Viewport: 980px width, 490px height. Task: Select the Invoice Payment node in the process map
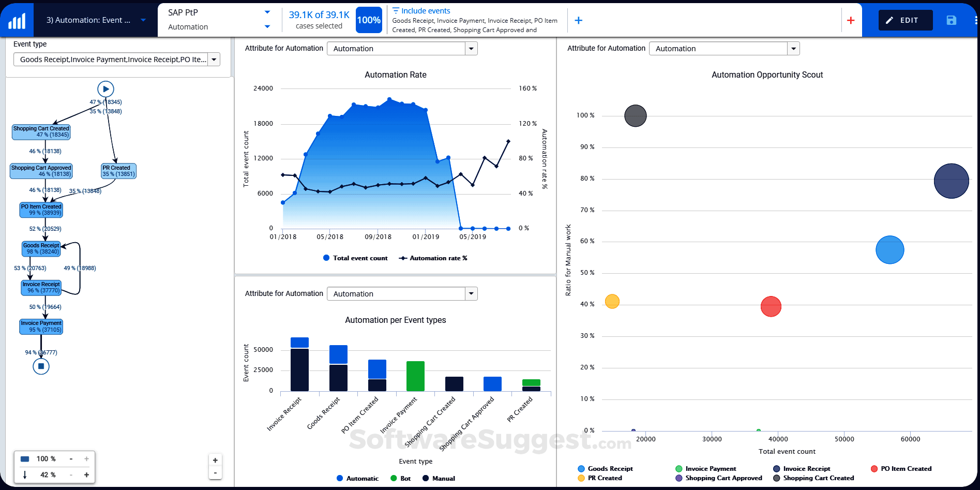[41, 326]
